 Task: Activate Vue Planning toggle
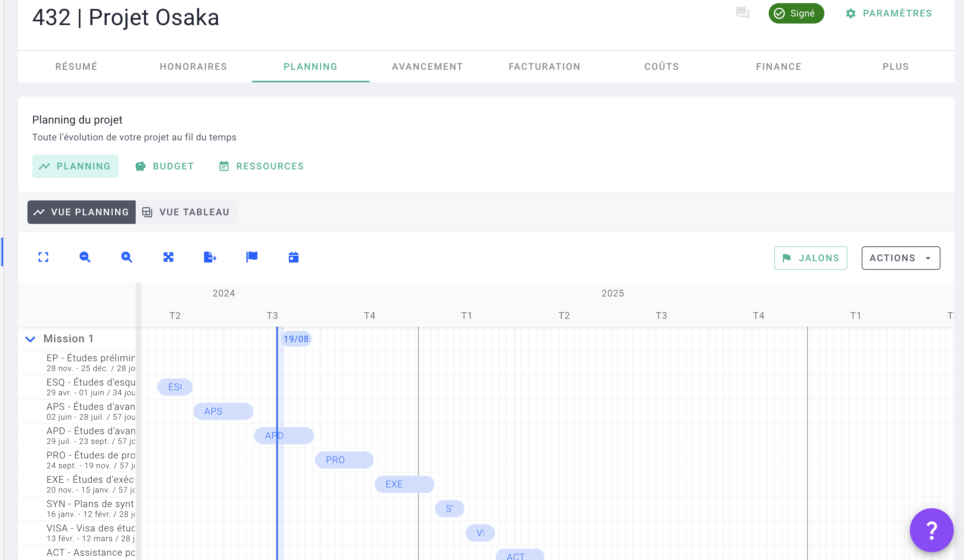pos(82,212)
